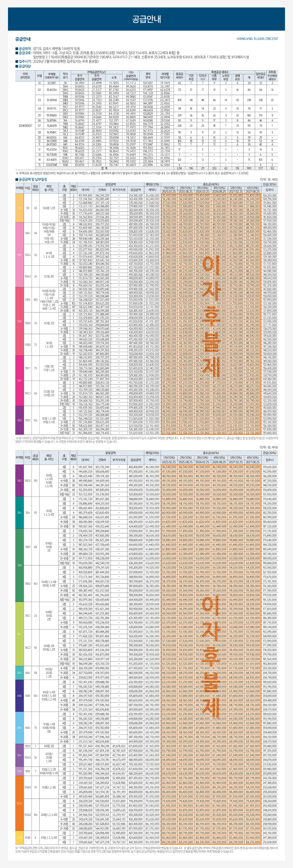293x868 pixels.
Task: Click the 노부모부양 column header
Action: click(x=226, y=78)
